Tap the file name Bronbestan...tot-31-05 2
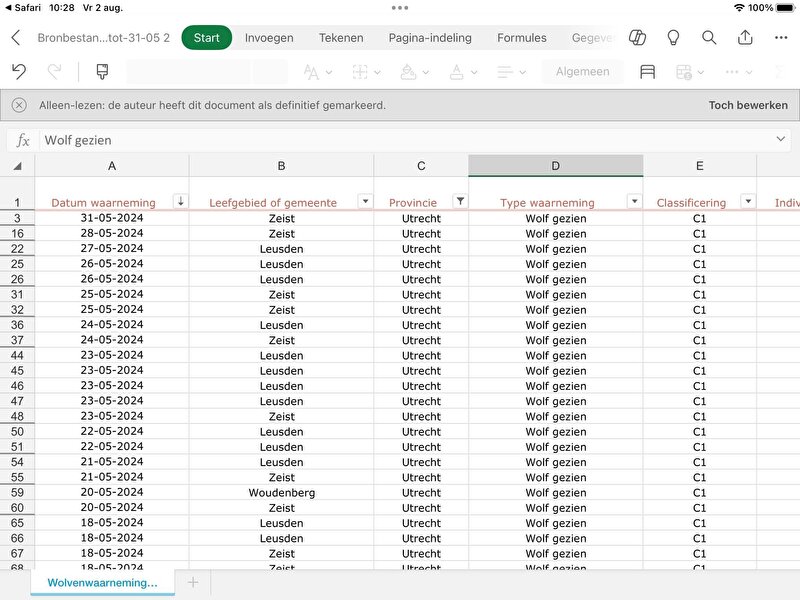The height and width of the screenshot is (600, 800). [x=104, y=38]
